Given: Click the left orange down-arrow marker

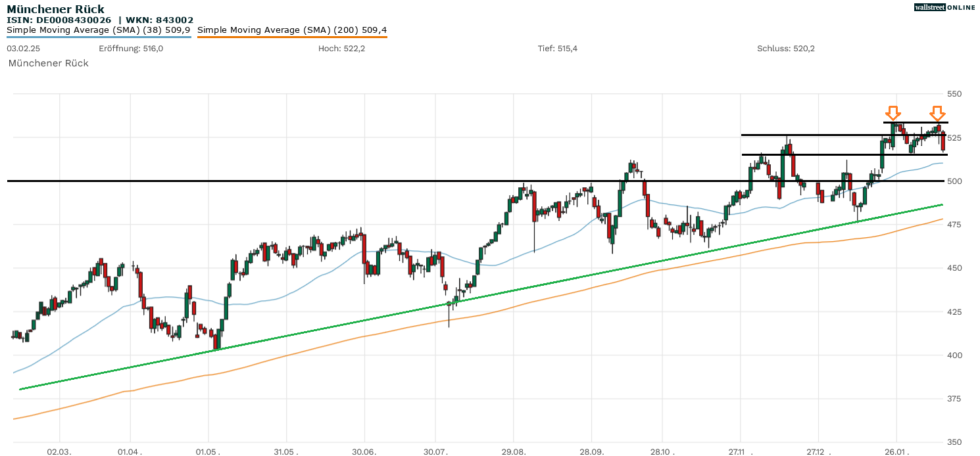Looking at the screenshot, I should coord(893,113).
